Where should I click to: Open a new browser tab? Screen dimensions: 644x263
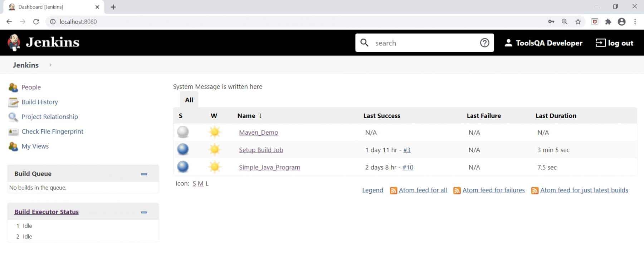(x=113, y=7)
